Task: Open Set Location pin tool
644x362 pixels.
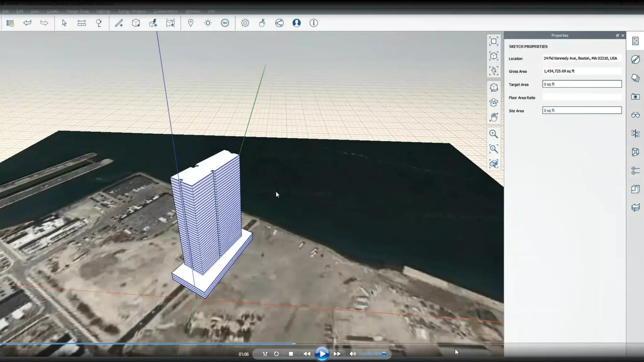Action: 191,23
